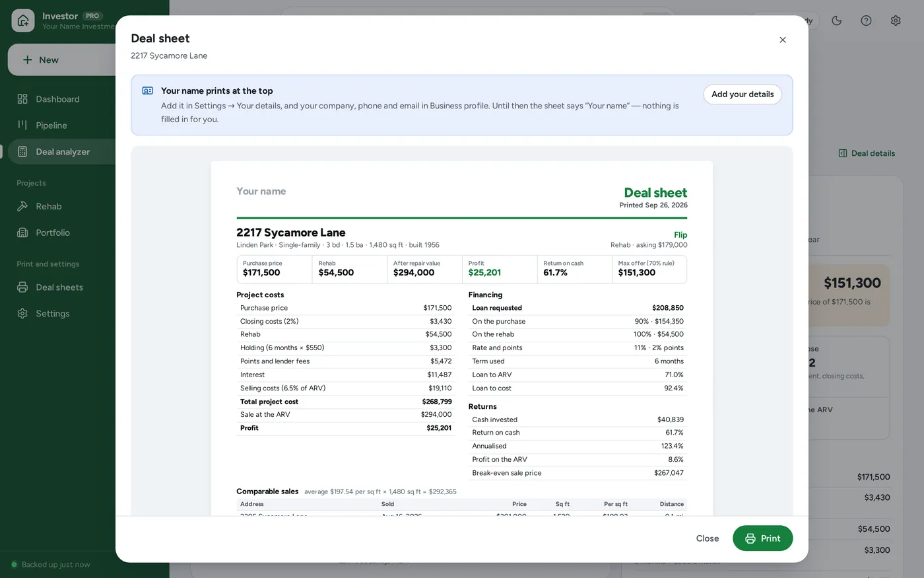Click the 'Annualised' returns row

(577, 446)
